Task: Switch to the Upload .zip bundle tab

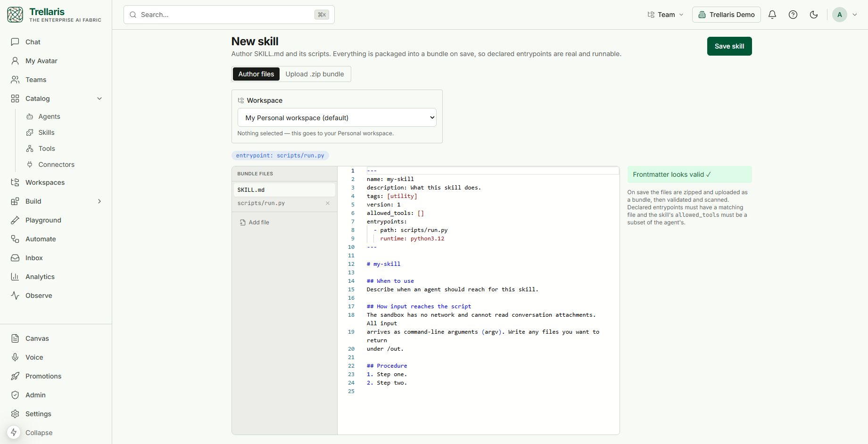Action: click(314, 74)
